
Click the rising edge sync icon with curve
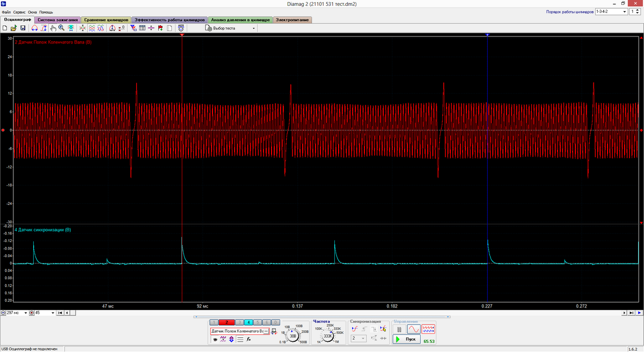354,329
